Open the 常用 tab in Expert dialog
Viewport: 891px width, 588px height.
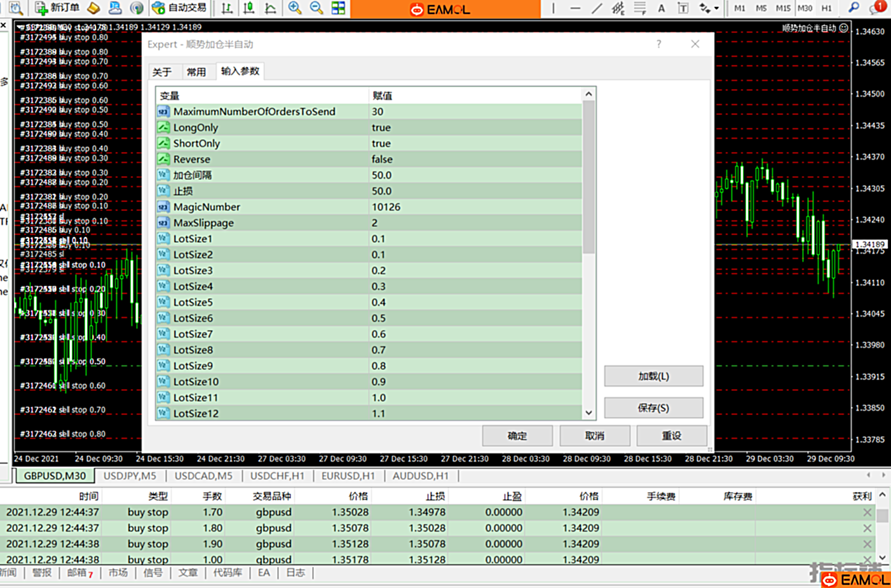[x=196, y=72]
